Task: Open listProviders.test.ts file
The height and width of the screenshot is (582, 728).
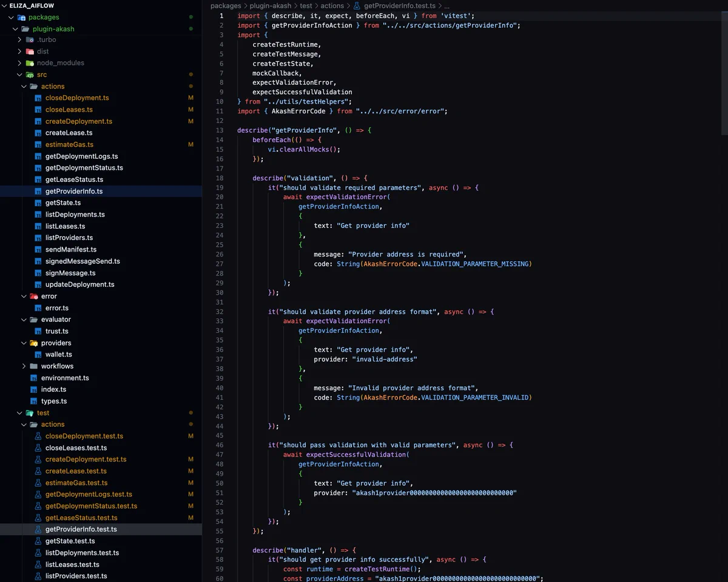Action: click(76, 576)
